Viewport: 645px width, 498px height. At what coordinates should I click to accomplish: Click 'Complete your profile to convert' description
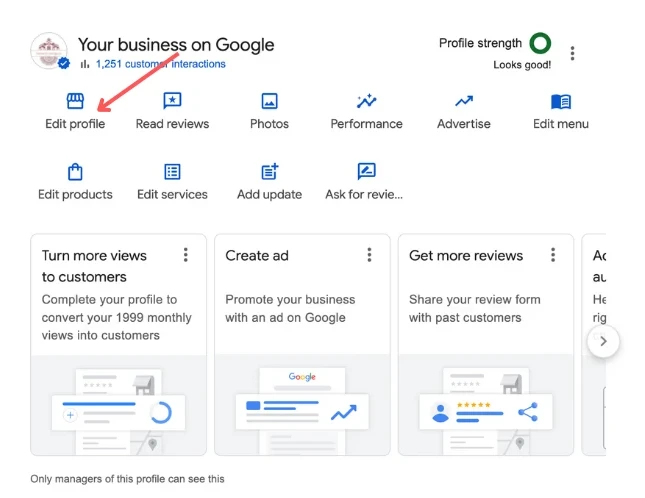117,317
